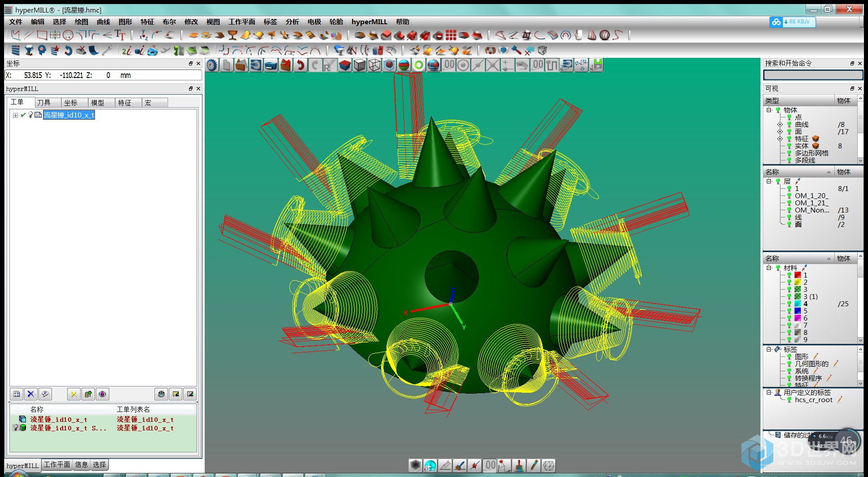
Task: Float the hyperMILL panel with restore button
Action: [191, 89]
